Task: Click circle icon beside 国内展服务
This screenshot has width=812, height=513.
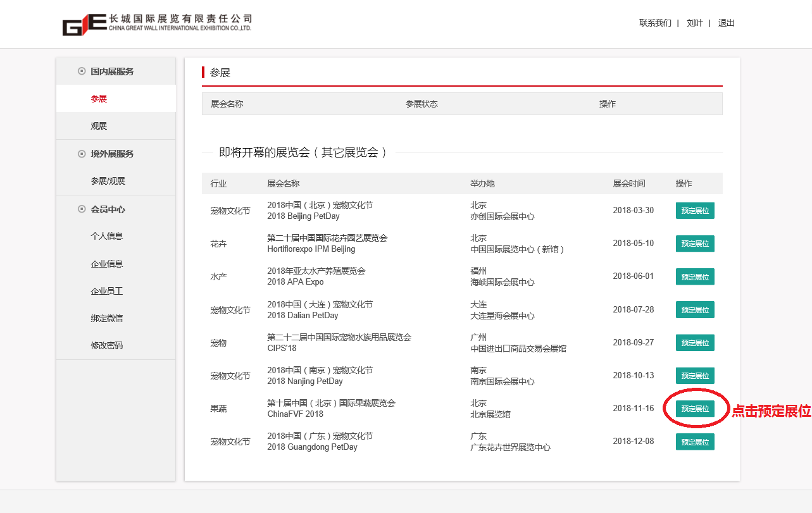Action: point(82,71)
